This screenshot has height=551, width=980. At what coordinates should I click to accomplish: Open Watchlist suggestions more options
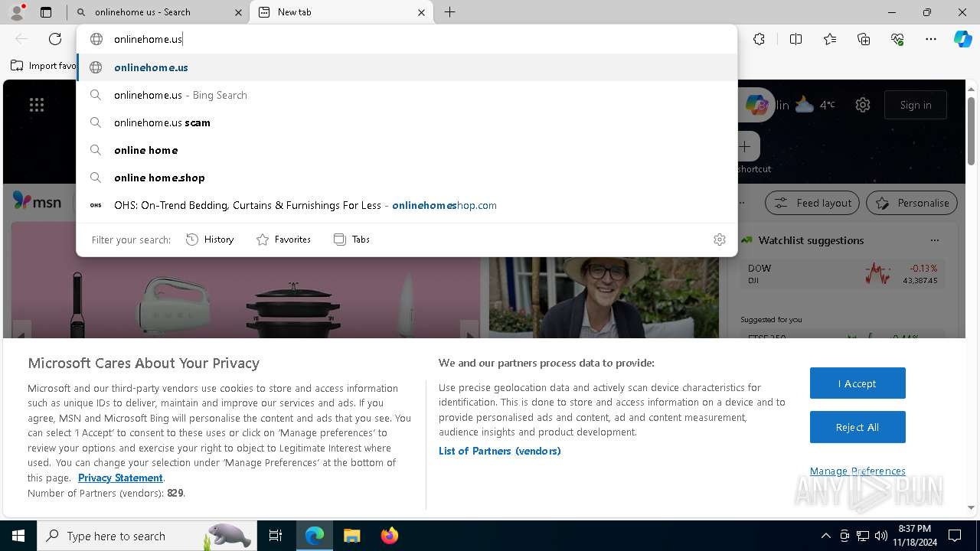[x=934, y=240]
